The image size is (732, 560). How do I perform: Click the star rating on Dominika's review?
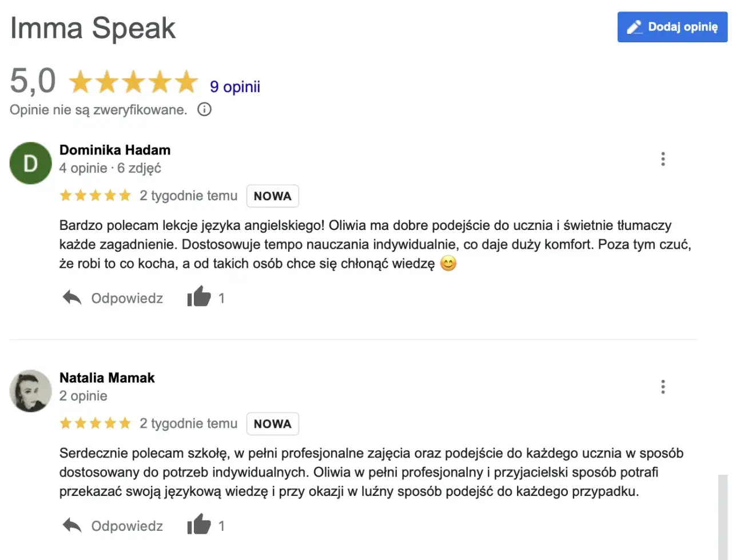[96, 196]
